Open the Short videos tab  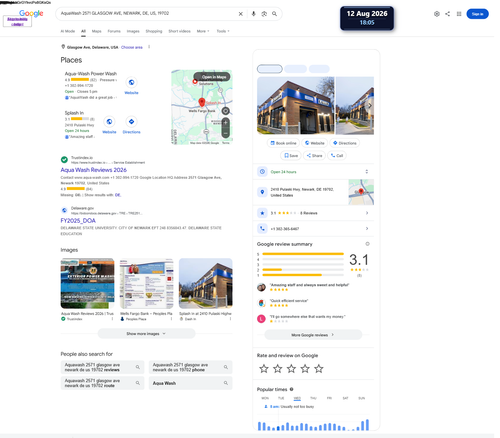179,31
